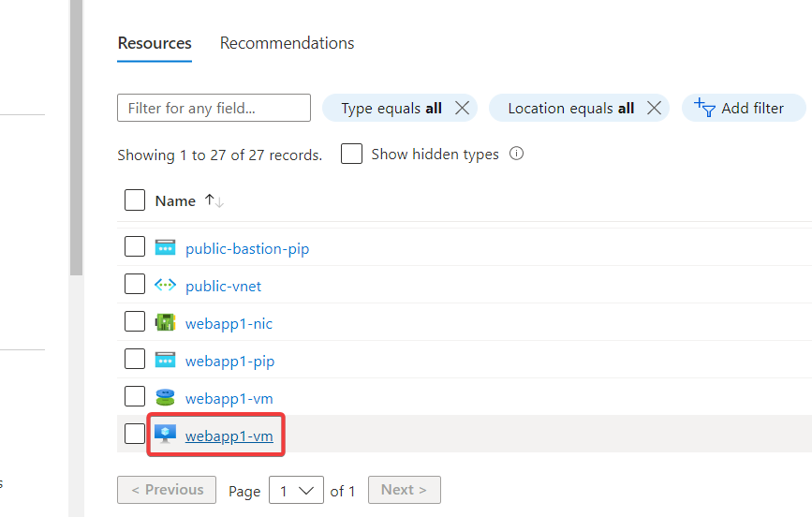The height and width of the screenshot is (517, 812).
Task: Tick the select-all checkbox next to Name
Action: [x=135, y=200]
